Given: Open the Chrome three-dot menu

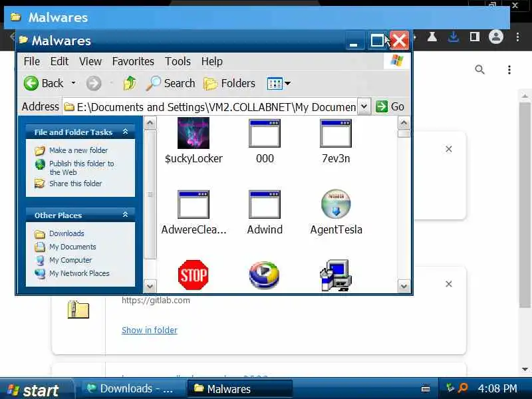Looking at the screenshot, I should click(518, 37).
